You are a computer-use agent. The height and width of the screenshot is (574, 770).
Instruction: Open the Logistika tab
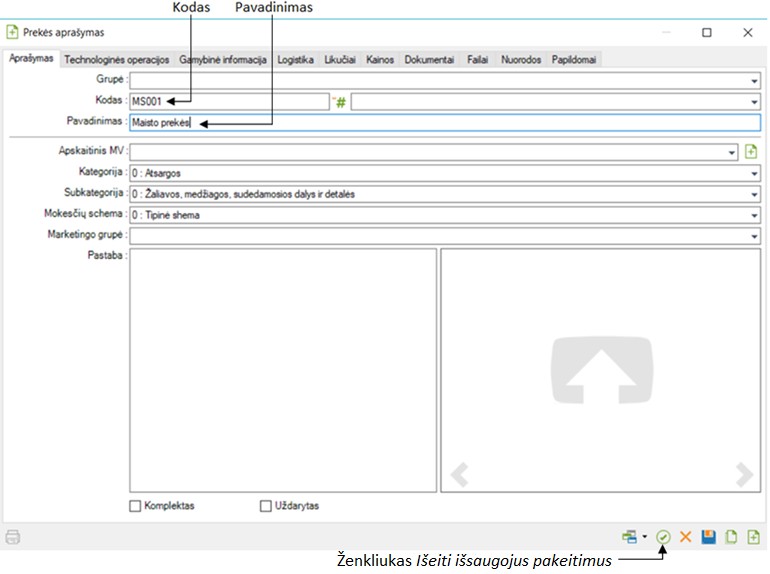tap(296, 60)
